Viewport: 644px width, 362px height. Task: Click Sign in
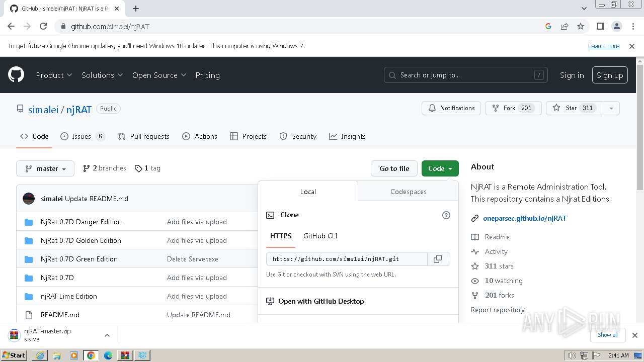[572, 75]
